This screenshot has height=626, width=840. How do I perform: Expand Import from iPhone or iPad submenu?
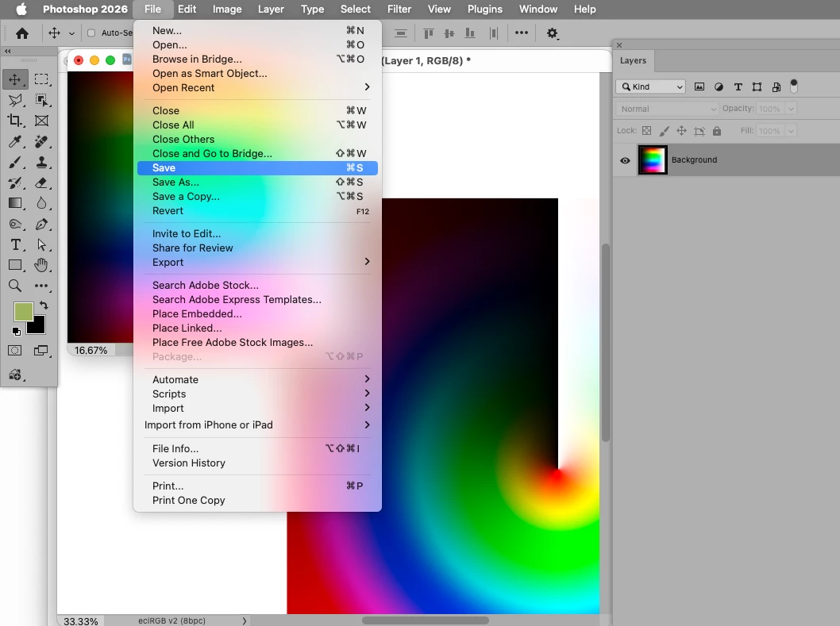coord(257,424)
